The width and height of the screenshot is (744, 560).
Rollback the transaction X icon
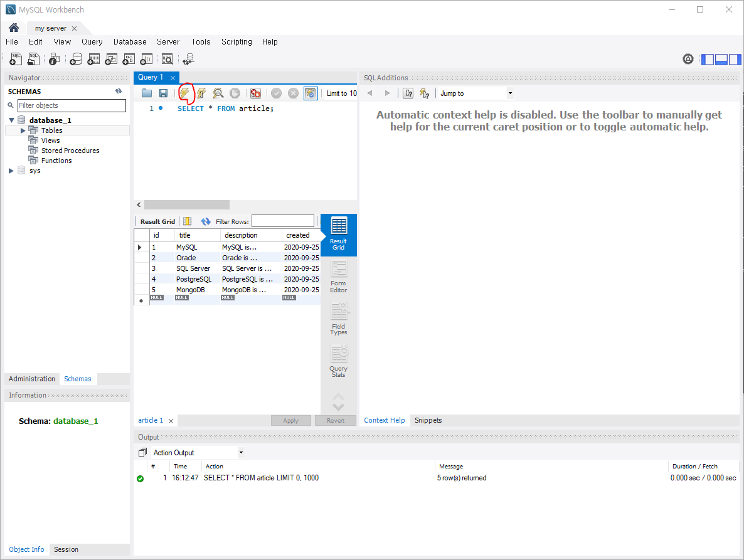click(293, 93)
